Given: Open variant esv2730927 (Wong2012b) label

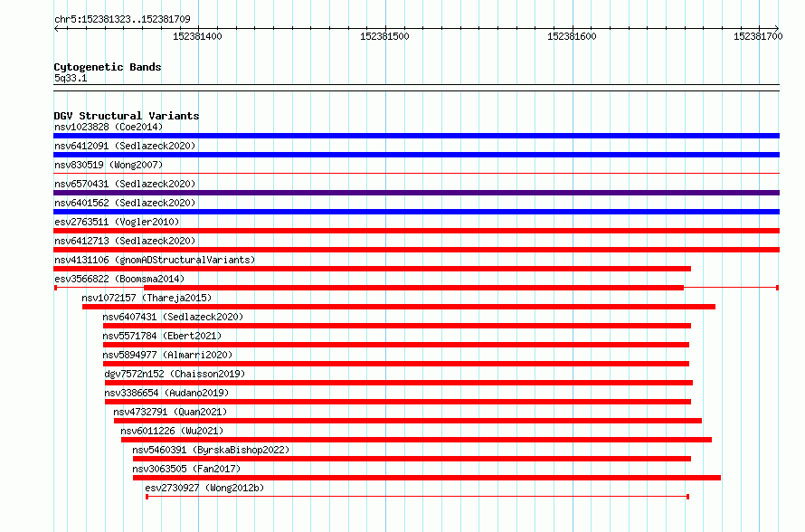Looking at the screenshot, I should (204, 488).
